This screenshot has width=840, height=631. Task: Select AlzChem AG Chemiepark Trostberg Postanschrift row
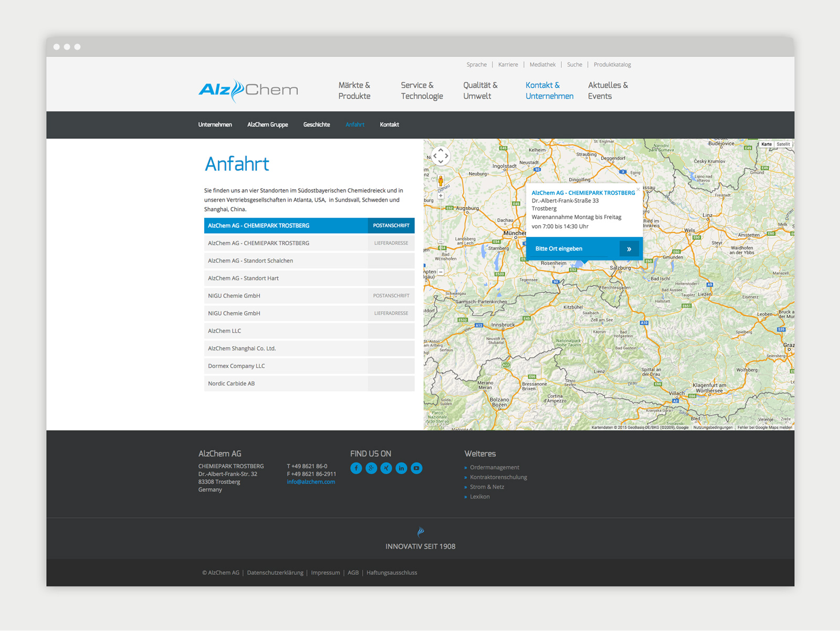pyautogui.click(x=309, y=225)
